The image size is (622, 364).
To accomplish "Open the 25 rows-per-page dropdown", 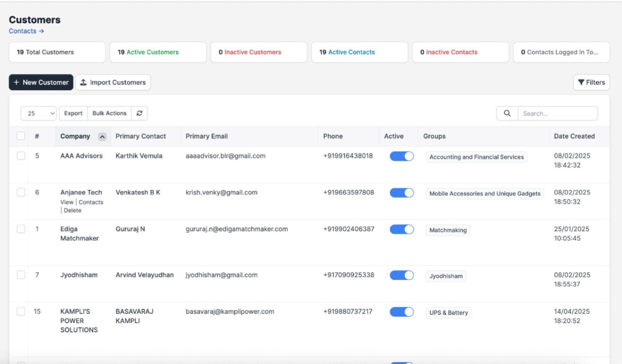I will pos(39,113).
